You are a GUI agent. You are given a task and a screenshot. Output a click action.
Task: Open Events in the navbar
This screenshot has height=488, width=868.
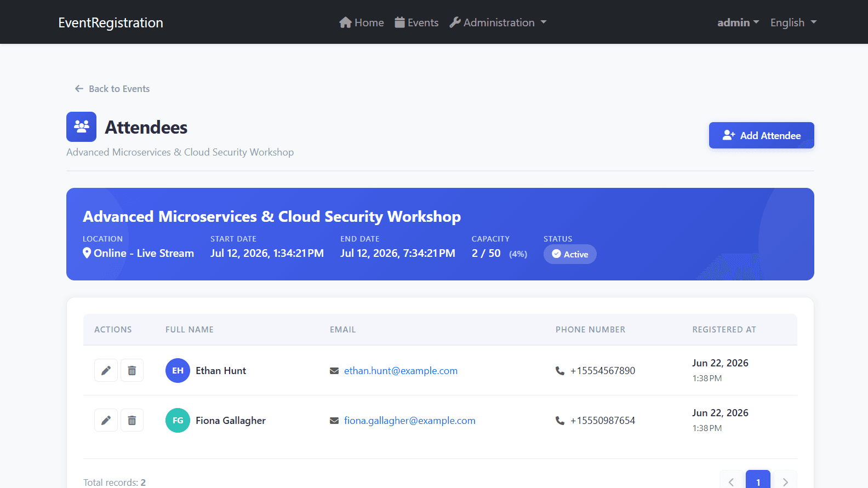[x=416, y=22]
